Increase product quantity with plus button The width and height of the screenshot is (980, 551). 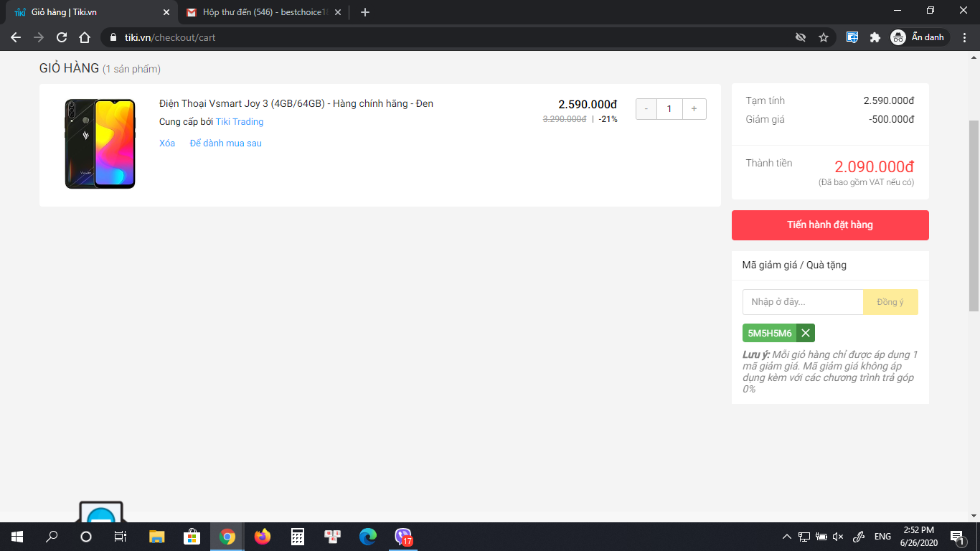click(x=694, y=109)
